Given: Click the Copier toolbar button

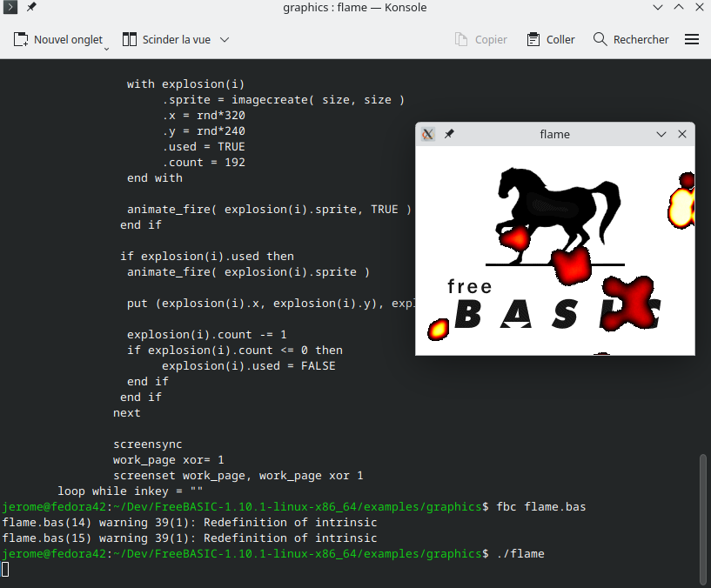Looking at the screenshot, I should (481, 39).
